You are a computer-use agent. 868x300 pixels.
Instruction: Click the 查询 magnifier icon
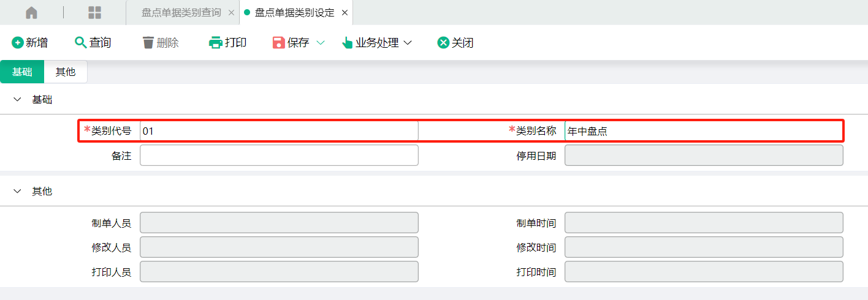[x=81, y=43]
